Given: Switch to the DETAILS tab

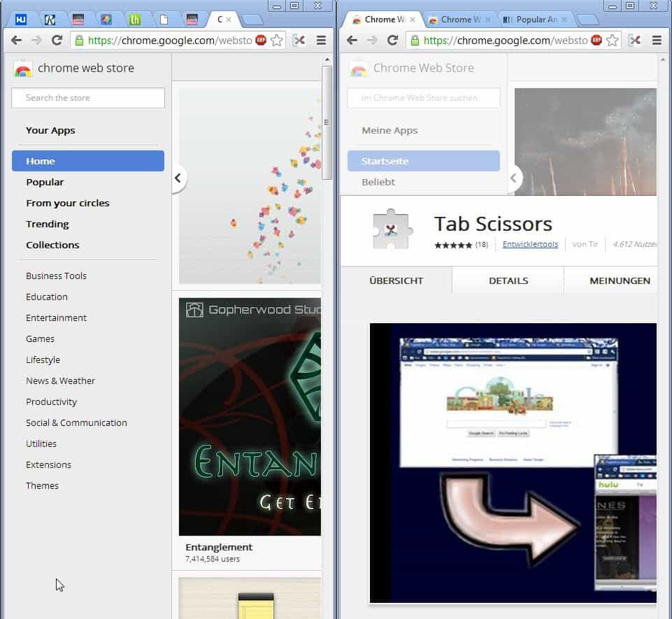Looking at the screenshot, I should click(508, 280).
